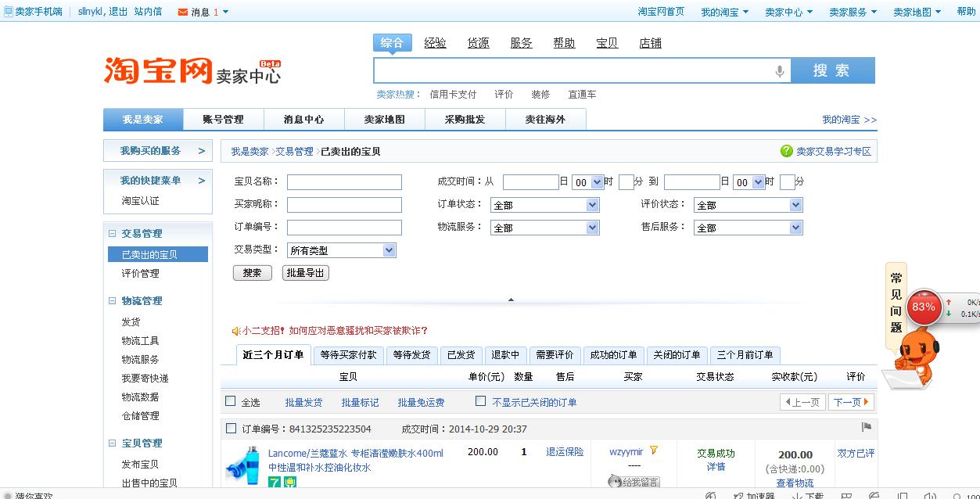The height and width of the screenshot is (499, 980).
Task: Switch to the 等待发货 tab
Action: tap(411, 355)
